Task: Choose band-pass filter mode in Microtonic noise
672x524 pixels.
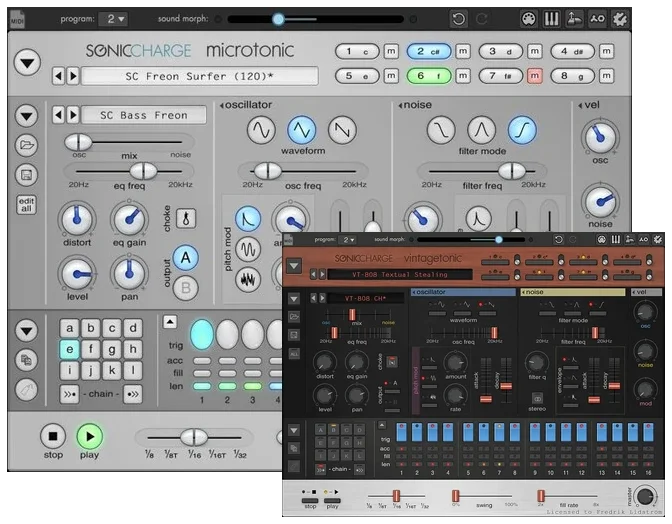Action: pyautogui.click(x=481, y=130)
